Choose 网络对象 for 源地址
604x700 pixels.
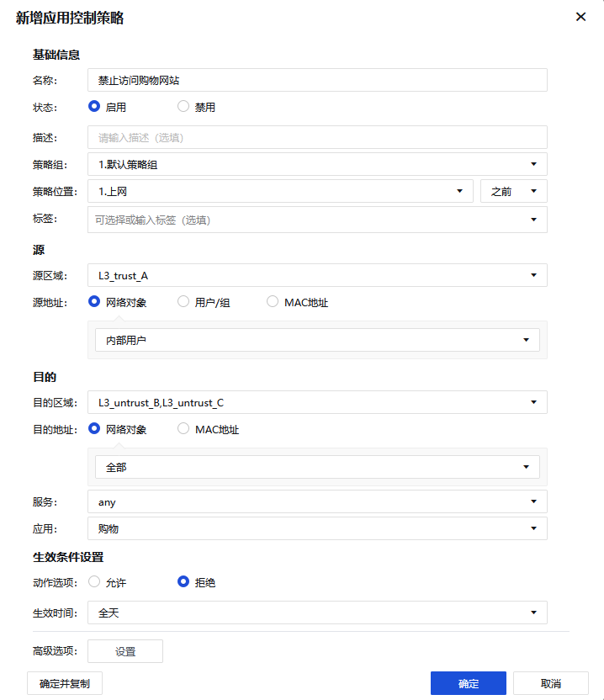94,302
